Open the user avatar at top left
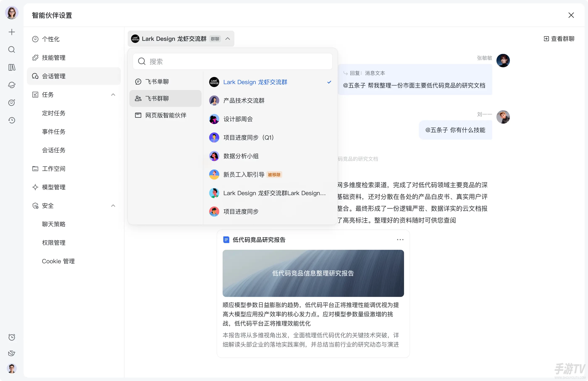This screenshot has height=381, width=588. tap(12, 13)
